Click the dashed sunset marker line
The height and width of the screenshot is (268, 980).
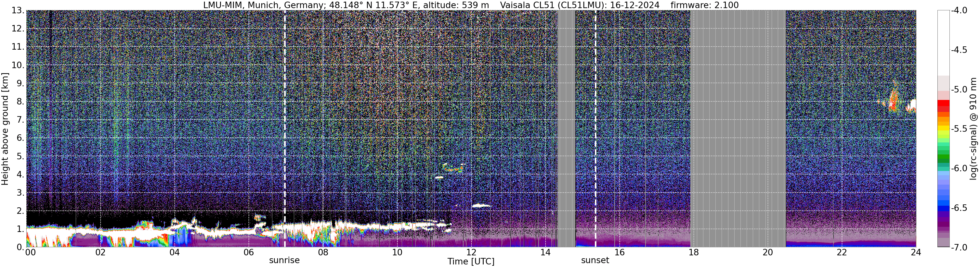pos(595,128)
